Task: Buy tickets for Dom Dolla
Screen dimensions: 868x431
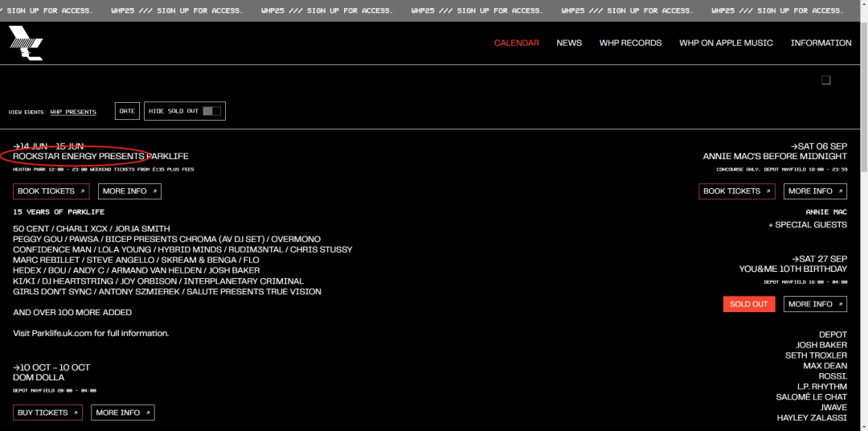Action: coord(47,413)
